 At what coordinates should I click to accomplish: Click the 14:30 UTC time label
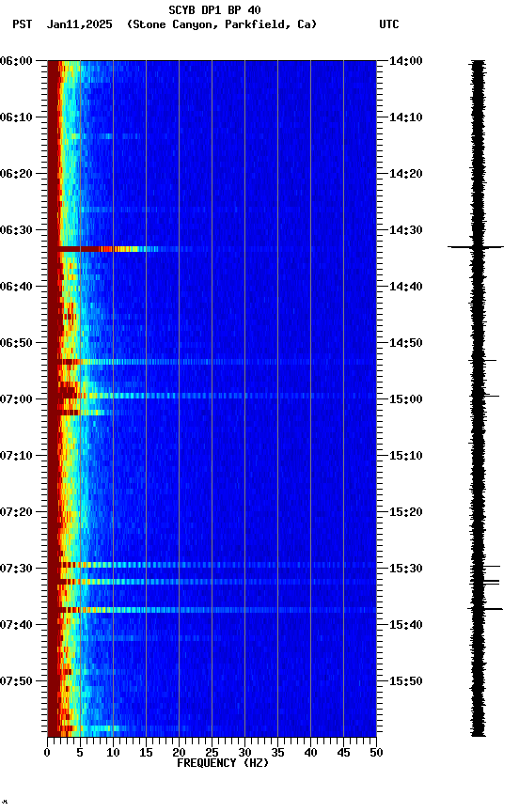click(406, 230)
